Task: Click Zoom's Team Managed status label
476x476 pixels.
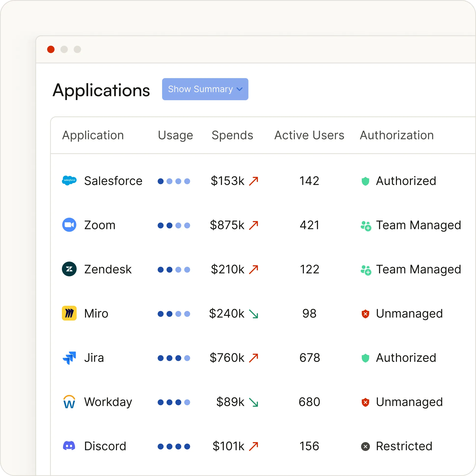Action: 418,225
